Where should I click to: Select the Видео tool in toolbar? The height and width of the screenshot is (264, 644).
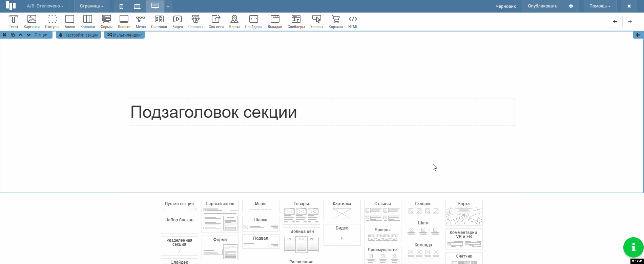(x=178, y=22)
